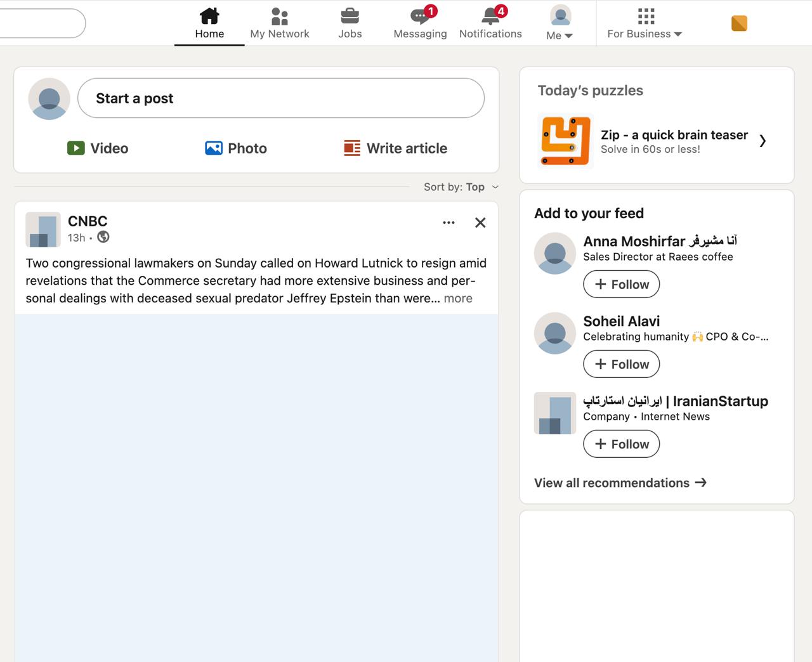Viewport: 812px width, 662px height.
Task: Open three-dot menu on CNBC post
Action: 449,223
